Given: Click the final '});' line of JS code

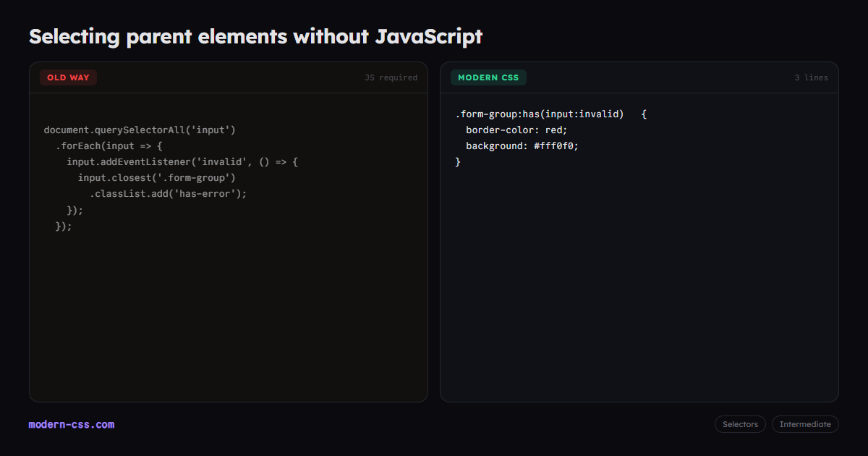Looking at the screenshot, I should pyautogui.click(x=64, y=226).
